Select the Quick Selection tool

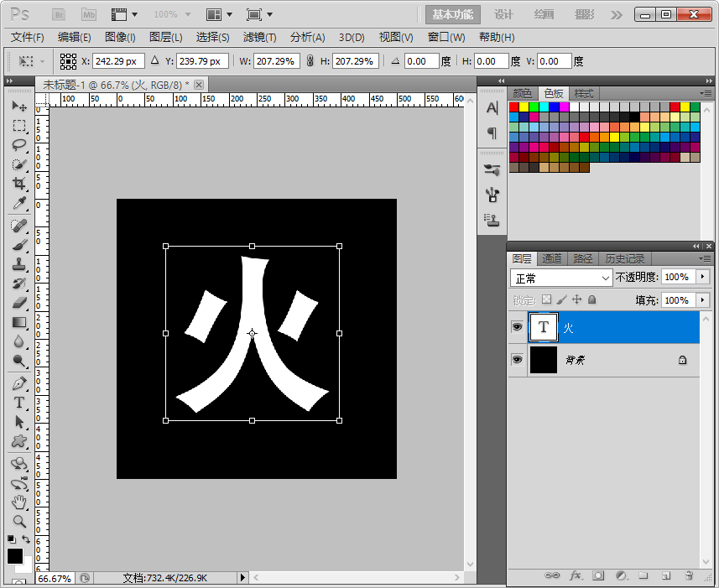click(x=18, y=164)
